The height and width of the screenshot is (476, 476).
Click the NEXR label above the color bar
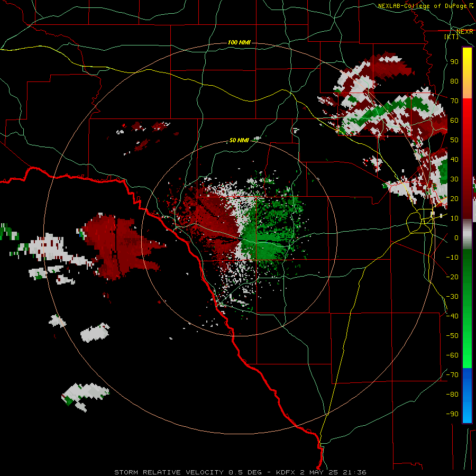coord(465,32)
